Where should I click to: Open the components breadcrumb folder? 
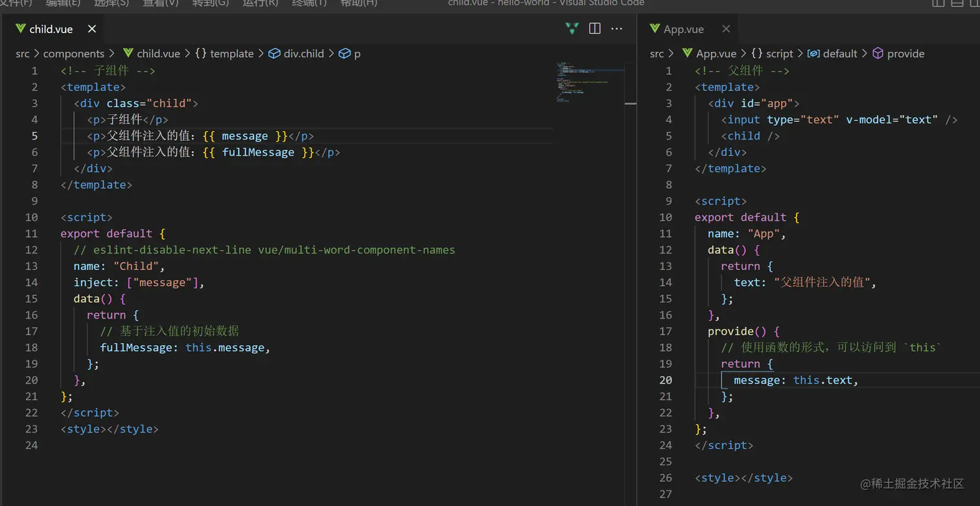tap(74, 54)
